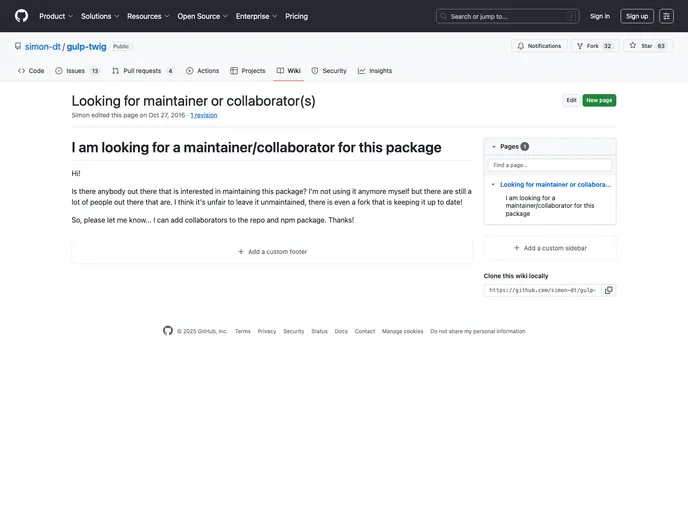Open the 1 revision history link
This screenshot has width=688, height=512.
click(204, 115)
